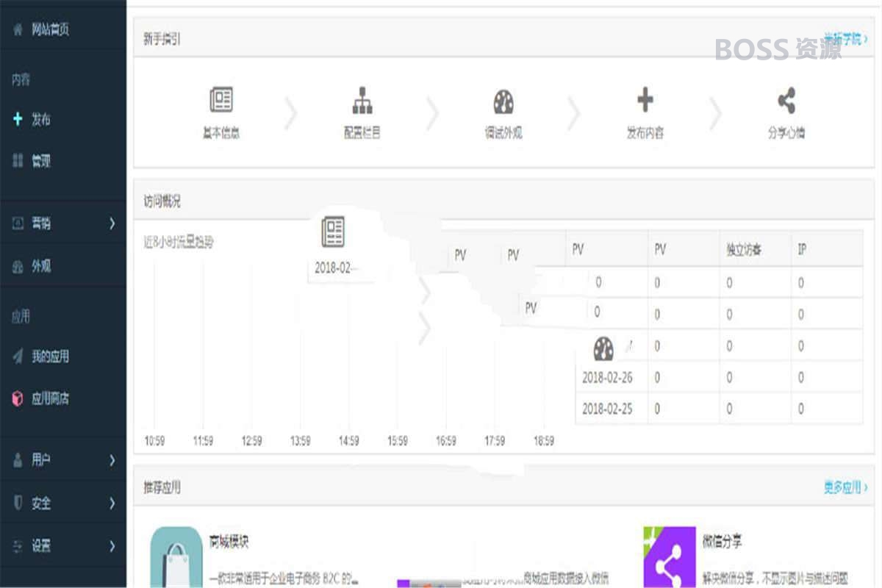
Task: Click the 13:59 chart axis label
Action: click(x=300, y=441)
